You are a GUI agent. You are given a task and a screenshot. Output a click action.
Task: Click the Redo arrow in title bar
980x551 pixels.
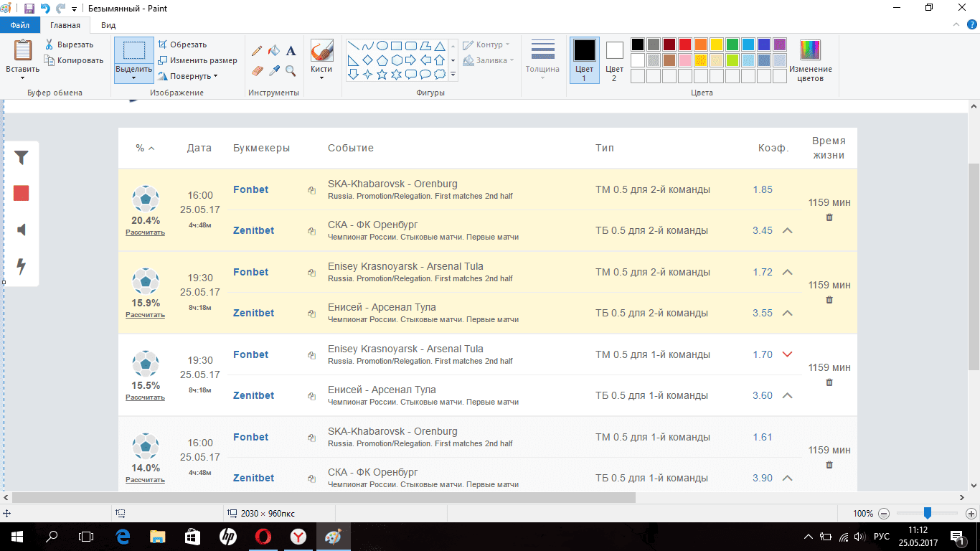pos(60,9)
